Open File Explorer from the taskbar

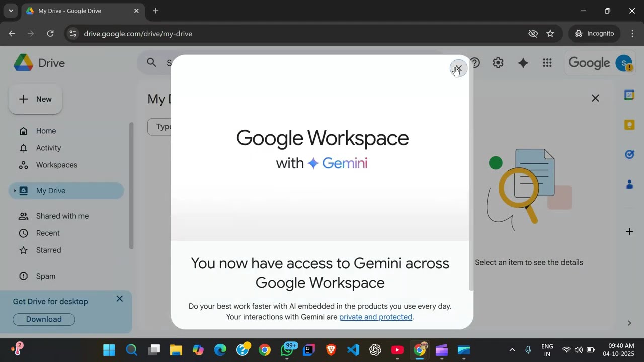point(176,350)
